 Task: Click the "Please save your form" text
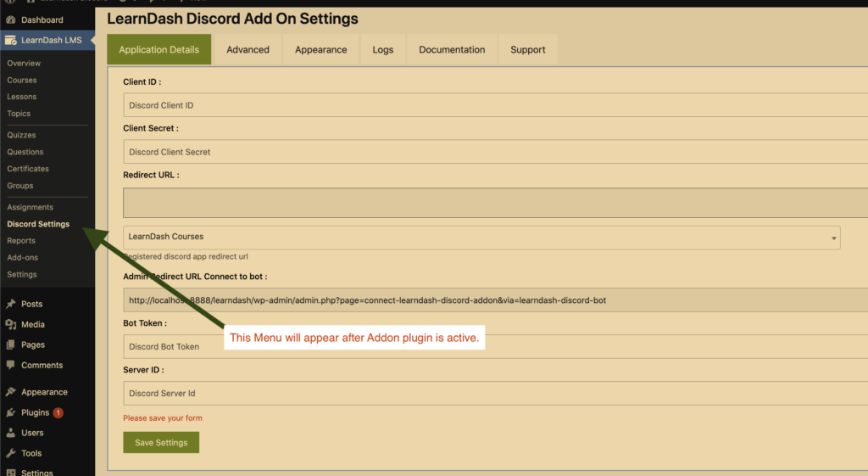pos(162,417)
